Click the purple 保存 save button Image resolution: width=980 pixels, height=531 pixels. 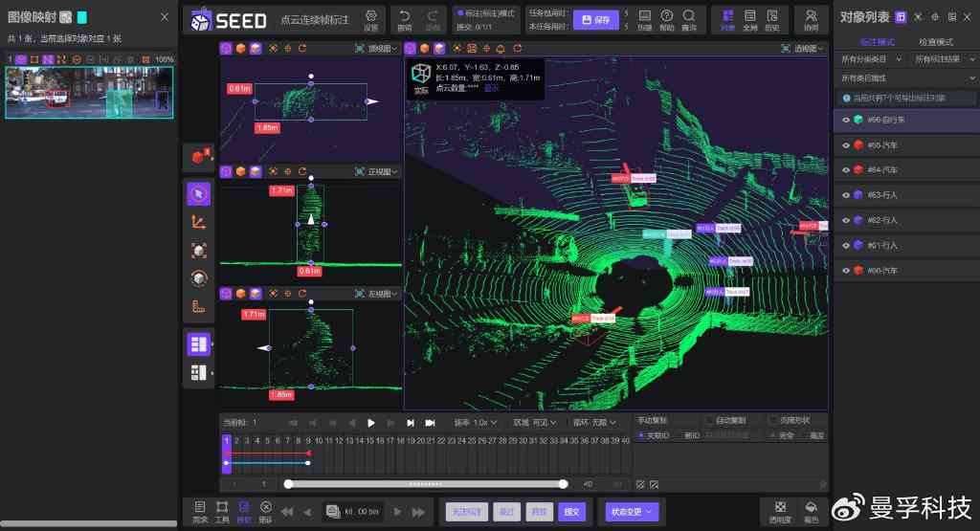point(595,20)
